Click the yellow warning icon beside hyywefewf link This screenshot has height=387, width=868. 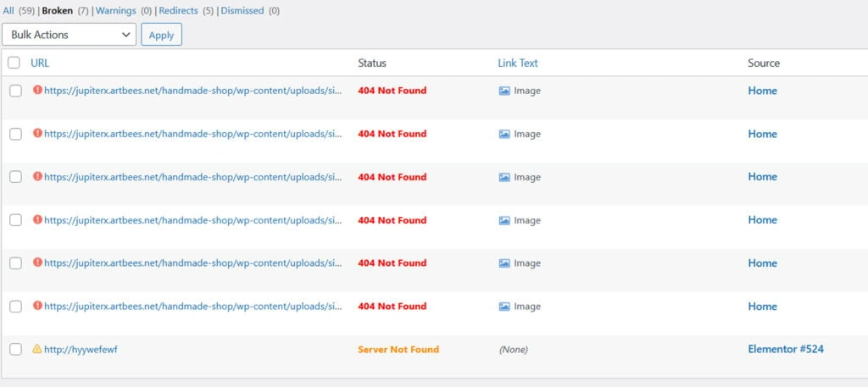pyautogui.click(x=37, y=349)
